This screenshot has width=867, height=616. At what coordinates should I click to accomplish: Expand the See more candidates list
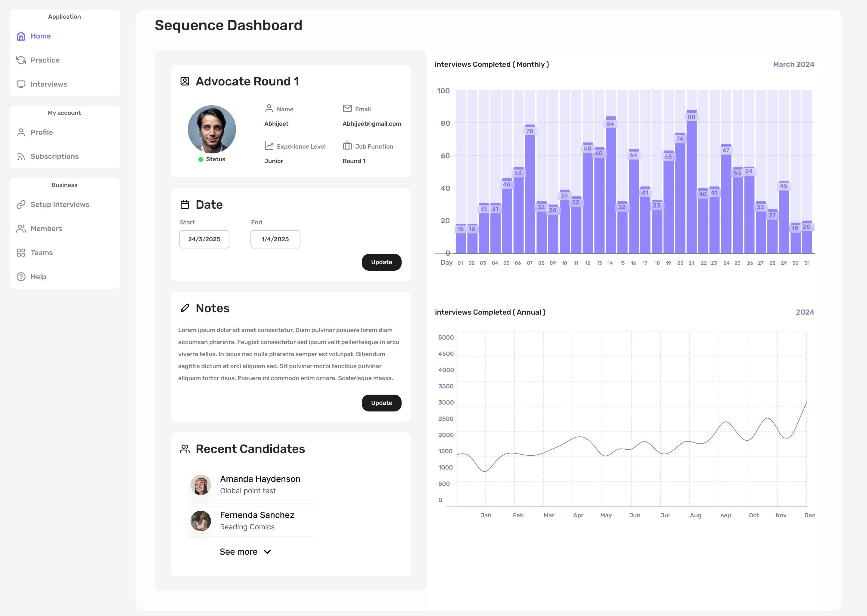[245, 552]
